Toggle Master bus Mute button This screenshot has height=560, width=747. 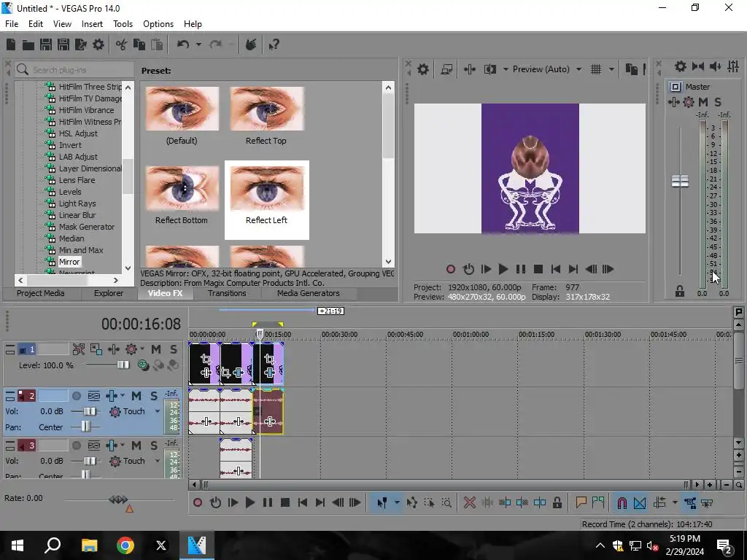click(x=703, y=102)
